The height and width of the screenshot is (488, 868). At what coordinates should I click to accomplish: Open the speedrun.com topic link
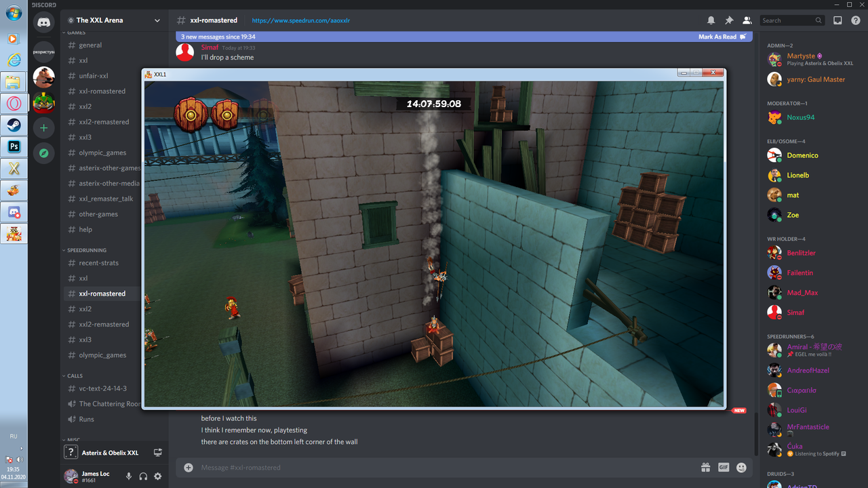(x=300, y=20)
